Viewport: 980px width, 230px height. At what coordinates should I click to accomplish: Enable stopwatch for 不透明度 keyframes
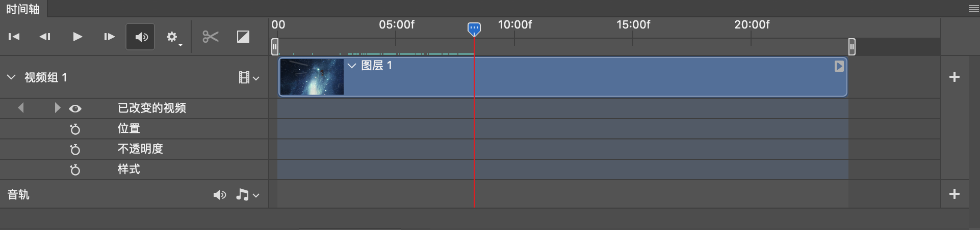[75, 150]
